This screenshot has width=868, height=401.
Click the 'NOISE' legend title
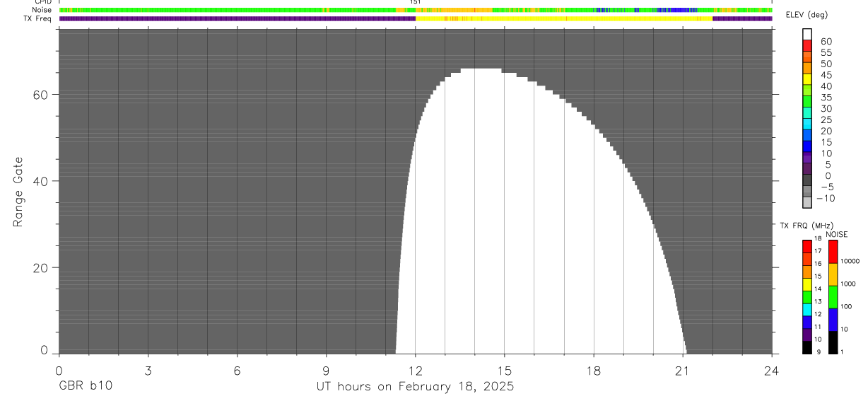pos(836,234)
